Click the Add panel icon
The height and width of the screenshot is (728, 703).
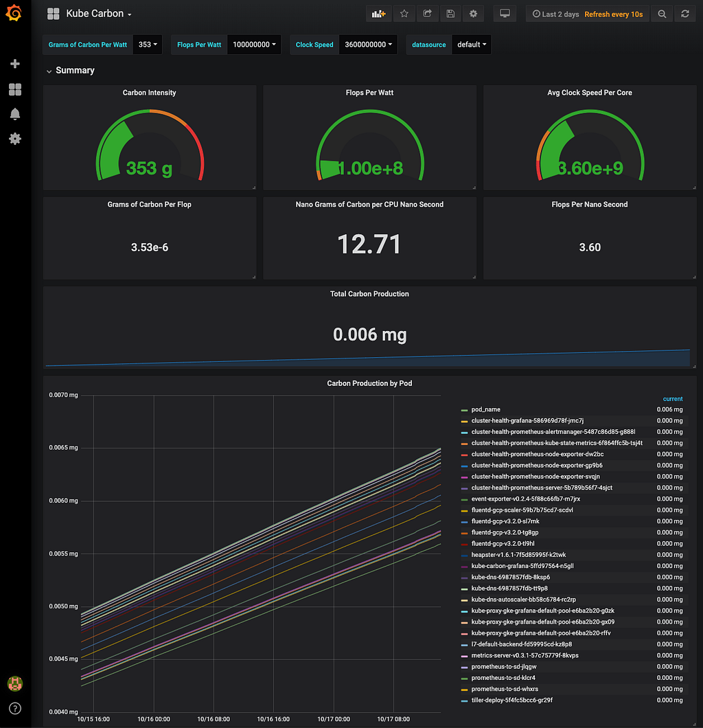379,14
